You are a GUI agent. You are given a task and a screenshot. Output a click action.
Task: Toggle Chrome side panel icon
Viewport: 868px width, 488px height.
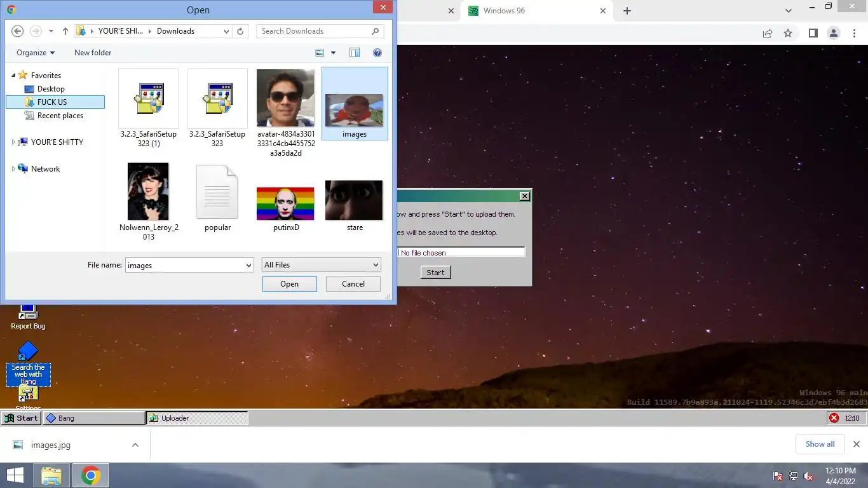point(813,34)
